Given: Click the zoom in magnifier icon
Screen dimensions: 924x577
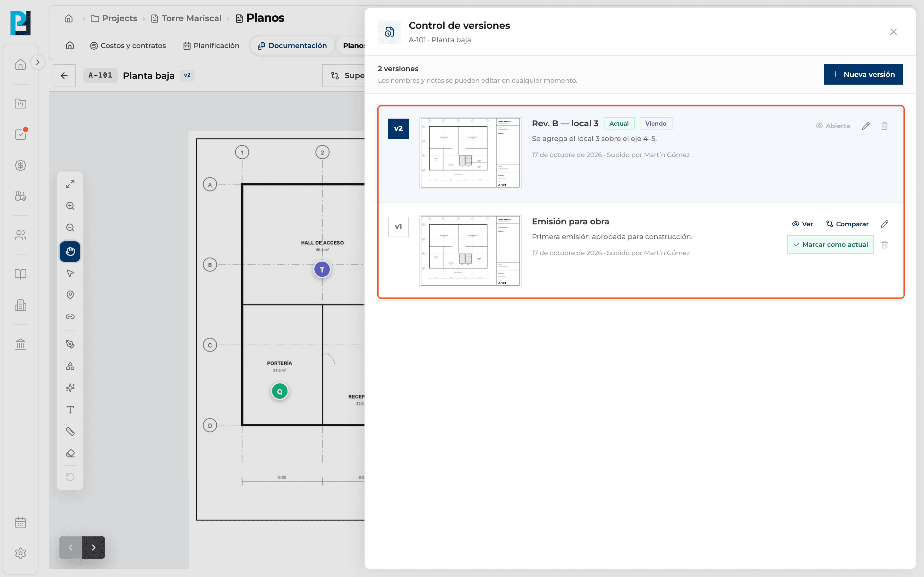Looking at the screenshot, I should point(70,206).
